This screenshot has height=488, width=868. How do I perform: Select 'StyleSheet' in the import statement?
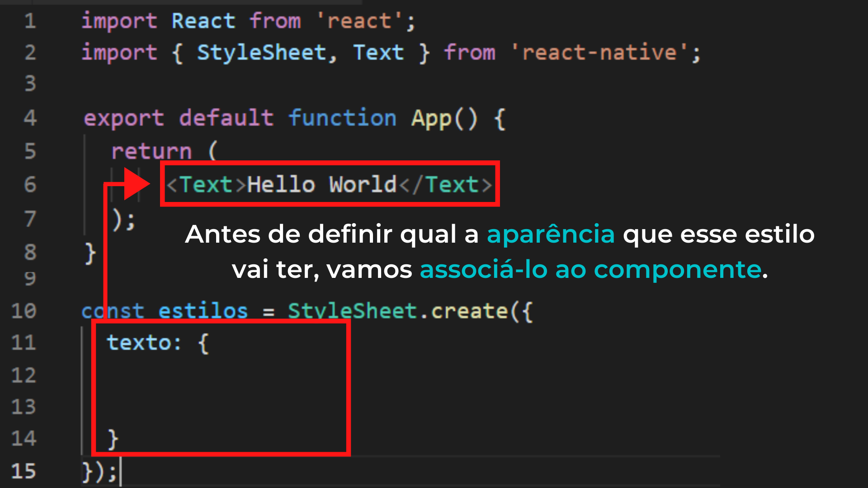262,53
